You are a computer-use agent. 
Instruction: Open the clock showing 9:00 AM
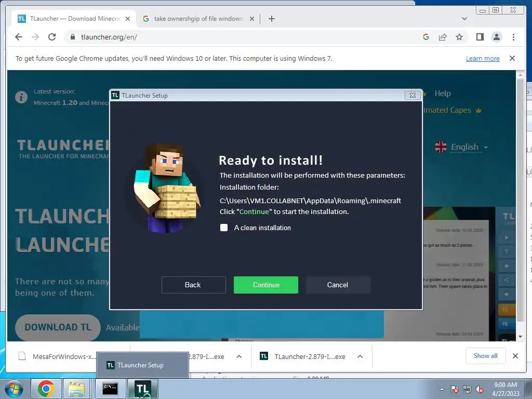(x=506, y=389)
